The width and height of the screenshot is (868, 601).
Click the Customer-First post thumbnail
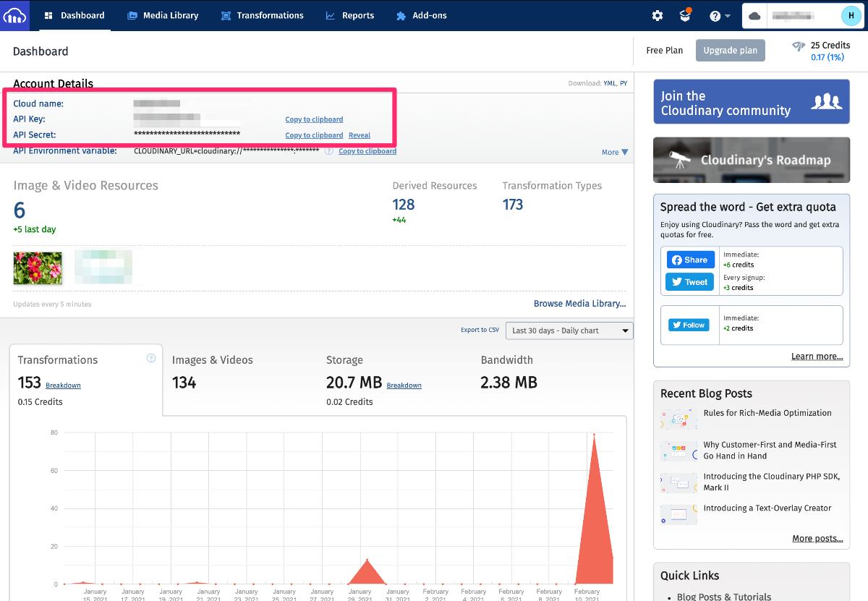tap(678, 451)
